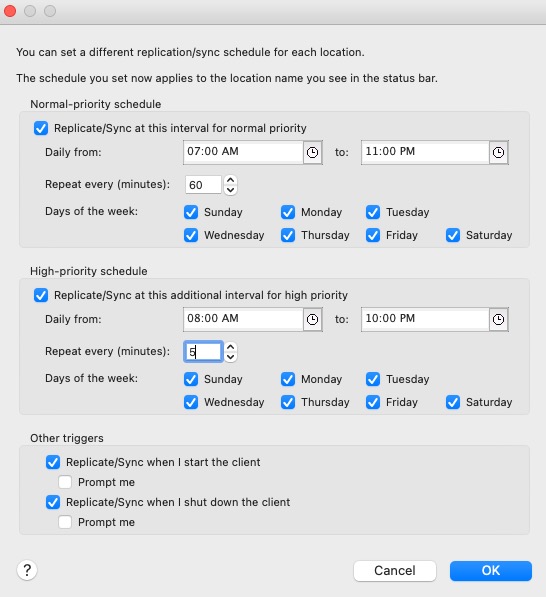546x597 pixels.
Task: Increase normal-priority repeat minutes with up arrow
Action: coord(230,180)
